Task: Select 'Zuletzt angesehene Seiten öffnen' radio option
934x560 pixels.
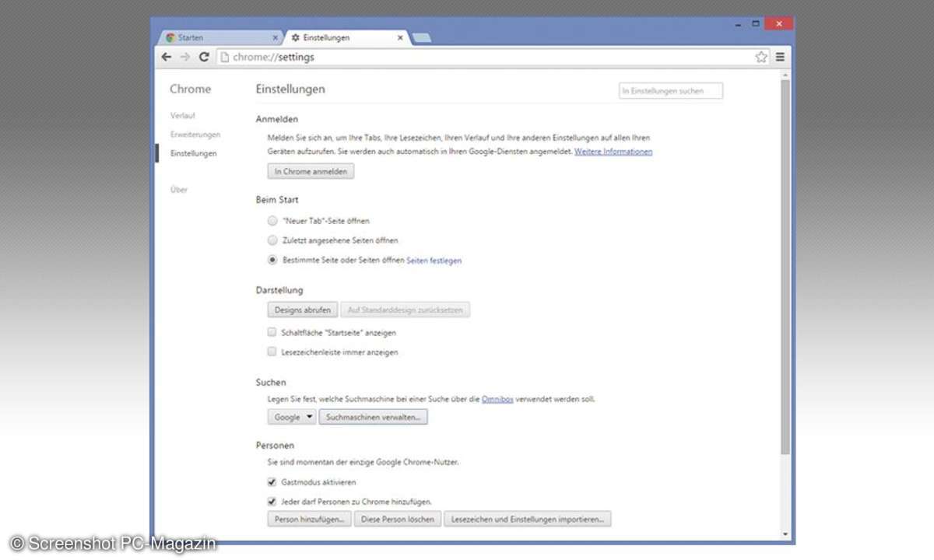Action: click(272, 240)
